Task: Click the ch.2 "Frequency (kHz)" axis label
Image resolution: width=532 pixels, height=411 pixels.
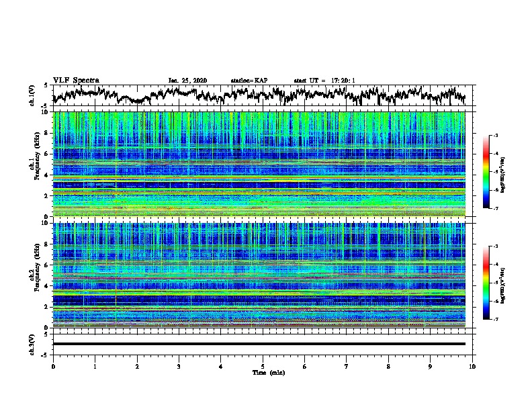Action: [37, 267]
